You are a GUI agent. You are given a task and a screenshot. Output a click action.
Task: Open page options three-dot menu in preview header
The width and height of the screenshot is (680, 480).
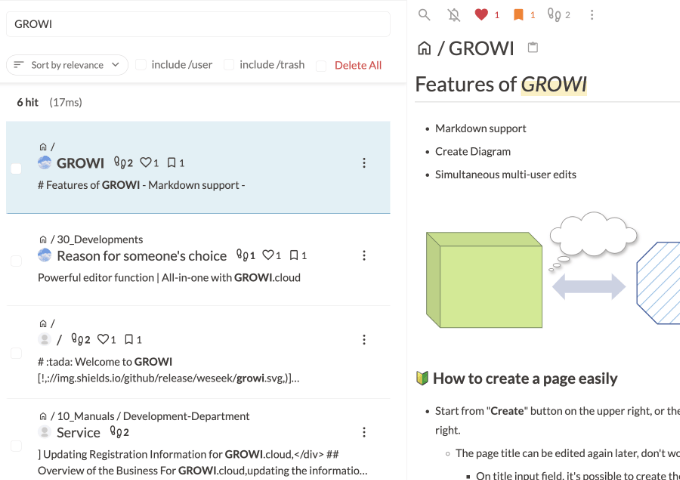pyautogui.click(x=592, y=15)
